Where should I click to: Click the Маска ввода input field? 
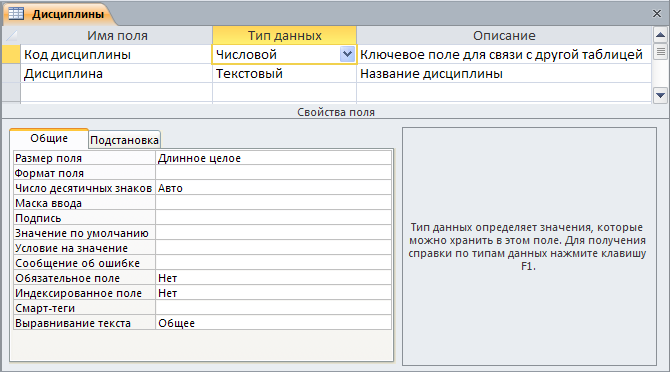tap(273, 203)
